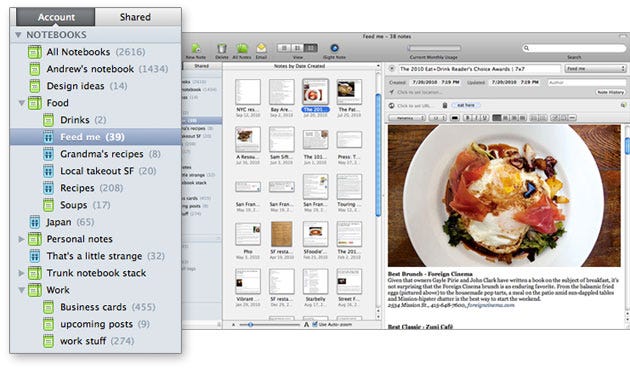The height and width of the screenshot is (369, 630).
Task: Collapse the Work notebook stack
Action: point(22,290)
